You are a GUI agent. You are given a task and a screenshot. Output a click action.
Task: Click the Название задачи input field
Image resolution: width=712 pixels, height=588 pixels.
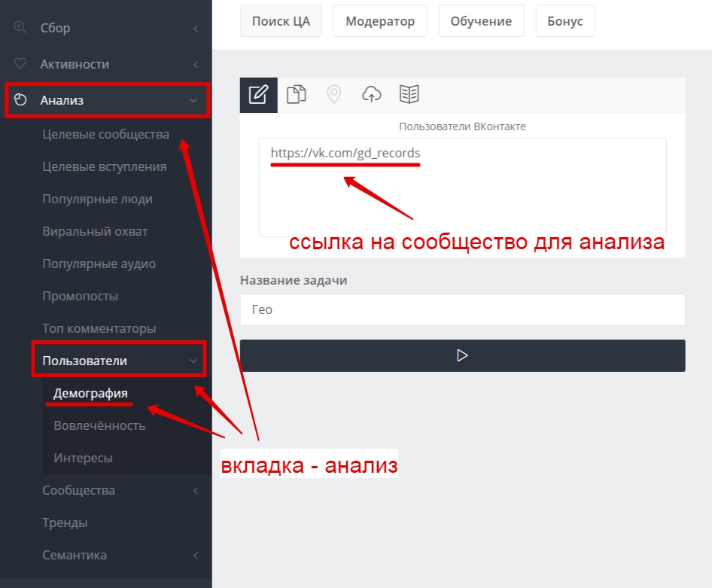click(462, 309)
